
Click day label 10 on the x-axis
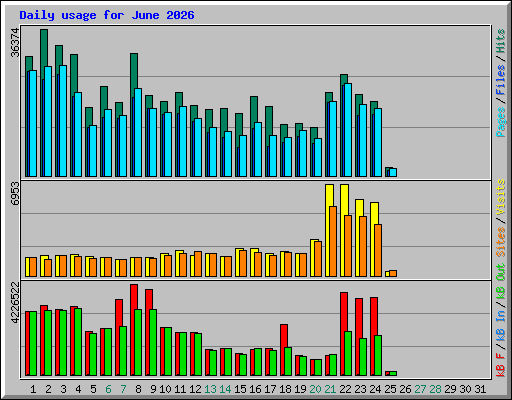[x=165, y=389]
